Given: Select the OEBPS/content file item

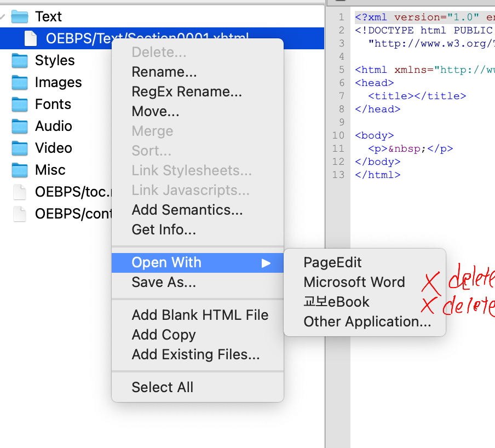Looking at the screenshot, I should (x=71, y=214).
